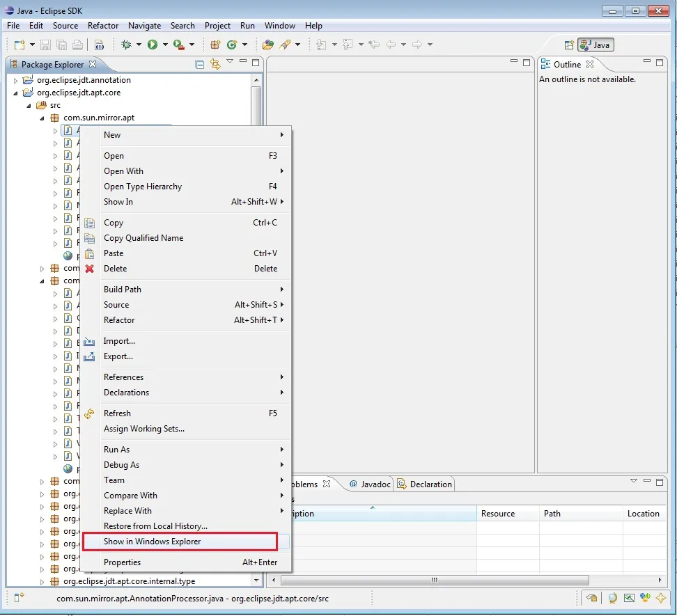Open the Package Explorer view menu triangle

click(x=230, y=61)
